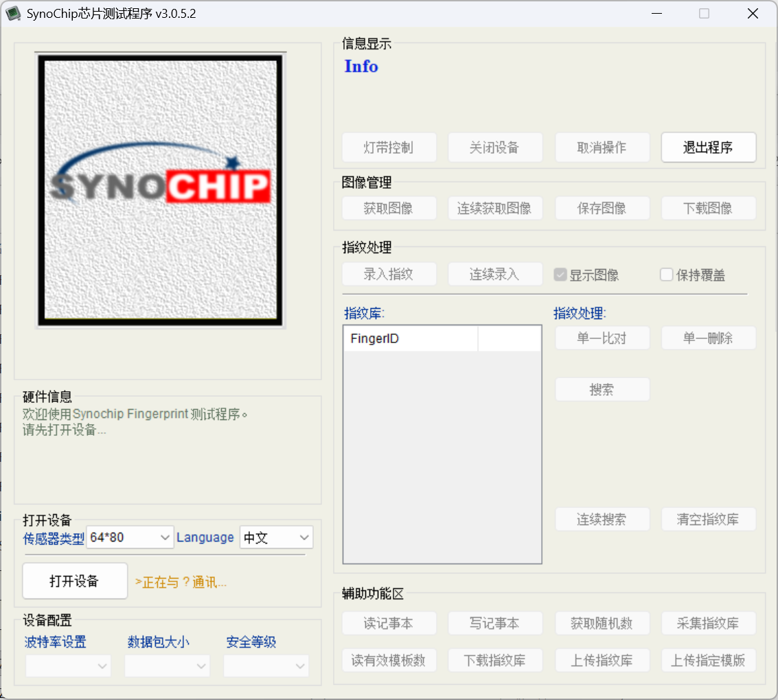Click the 波特率设置 label
The height and width of the screenshot is (700, 778).
pyautogui.click(x=55, y=642)
